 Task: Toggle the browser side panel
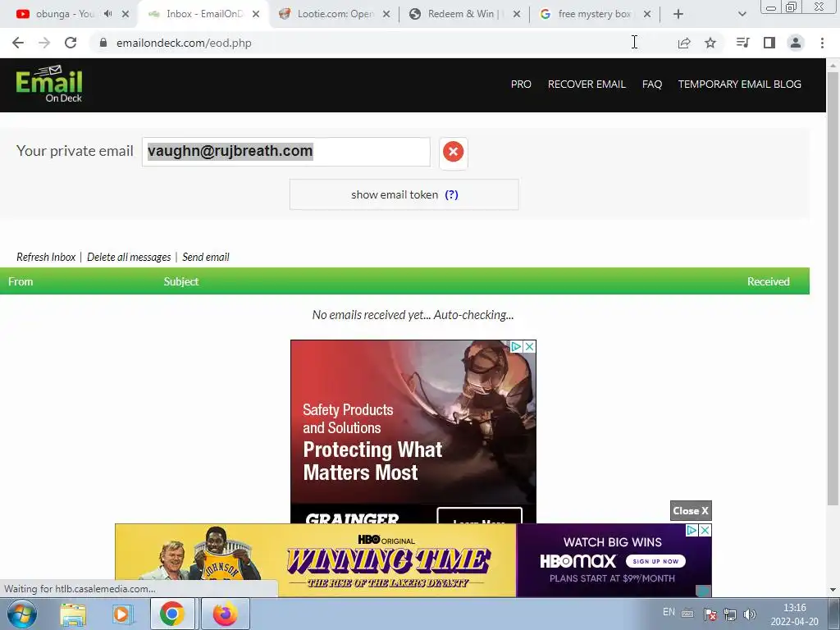click(x=769, y=43)
